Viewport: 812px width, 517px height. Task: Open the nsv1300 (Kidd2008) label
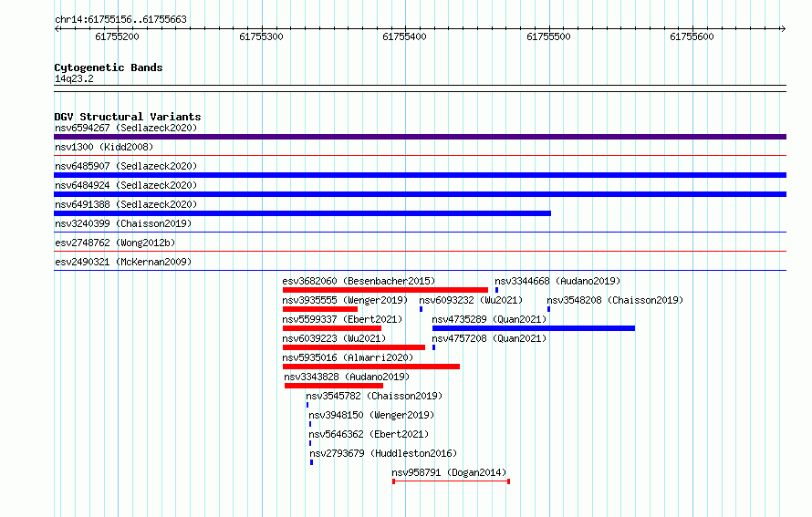[x=104, y=147]
